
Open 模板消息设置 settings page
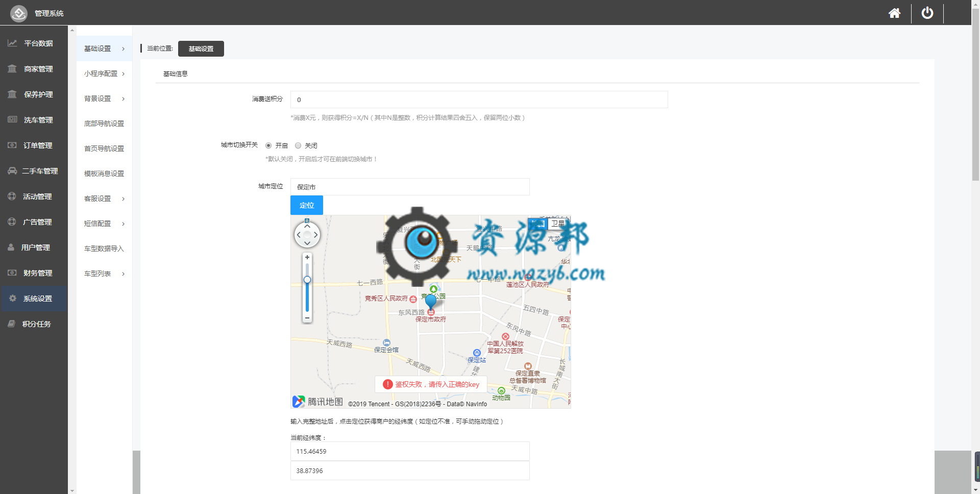tap(104, 174)
